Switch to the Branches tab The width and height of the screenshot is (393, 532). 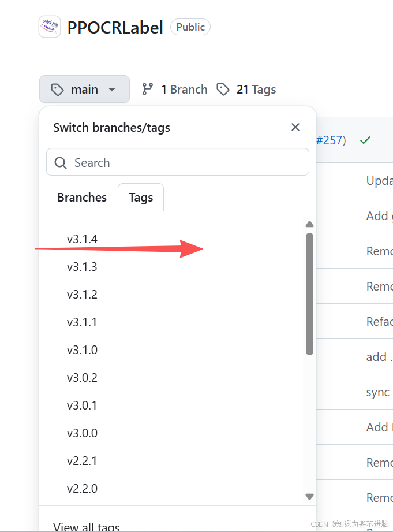(82, 198)
